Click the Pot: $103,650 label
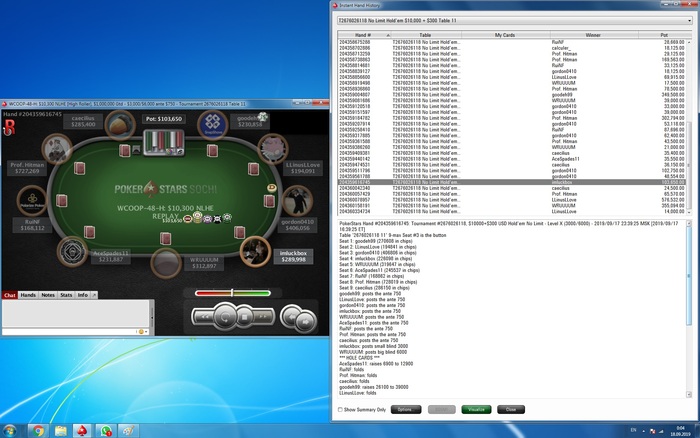 coord(164,119)
